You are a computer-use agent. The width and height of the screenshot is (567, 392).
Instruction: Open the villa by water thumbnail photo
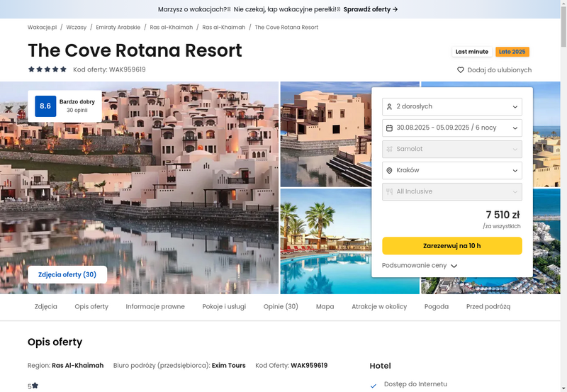pos(325,134)
